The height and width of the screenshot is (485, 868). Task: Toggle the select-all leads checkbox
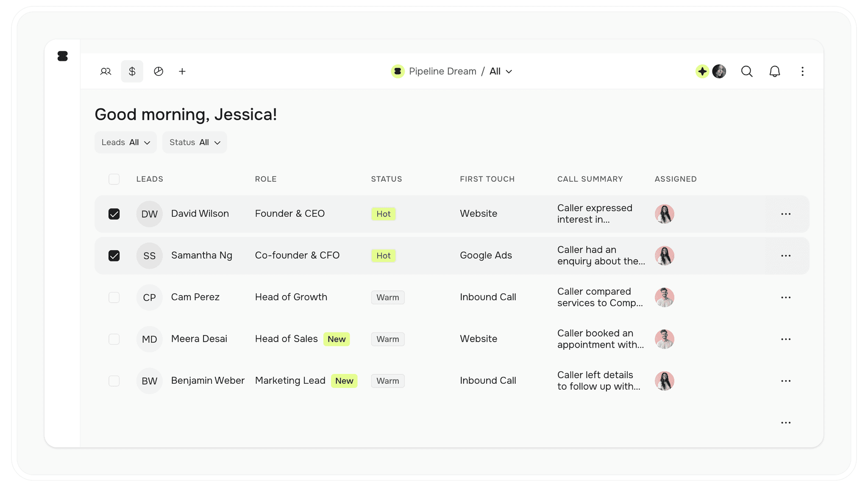point(114,179)
